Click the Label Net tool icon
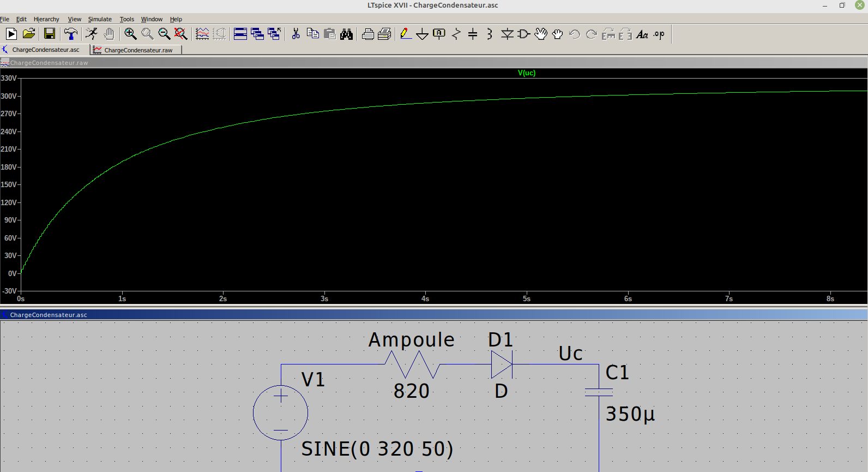868x472 pixels. coord(439,34)
